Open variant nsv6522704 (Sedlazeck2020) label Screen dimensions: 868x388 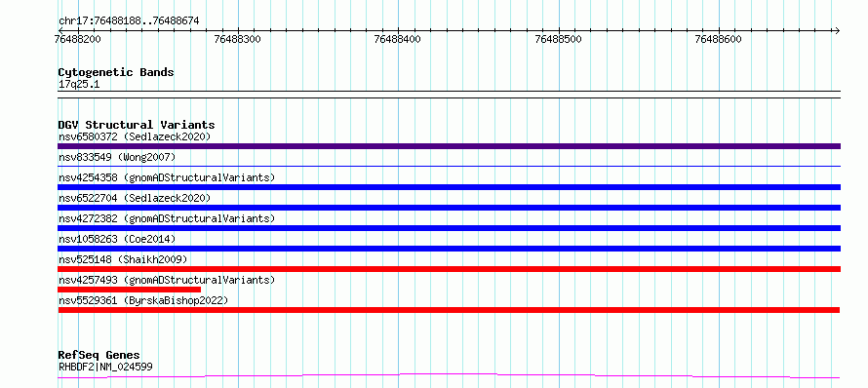(135, 198)
